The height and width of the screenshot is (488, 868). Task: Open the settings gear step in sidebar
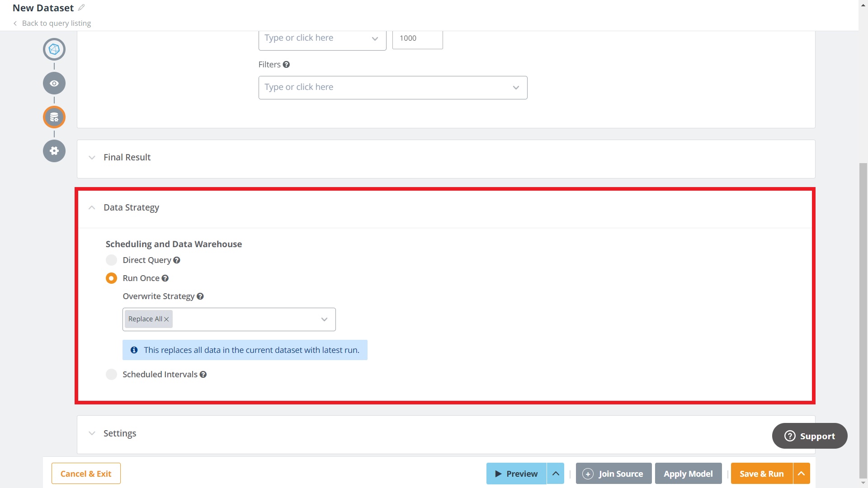(x=54, y=150)
